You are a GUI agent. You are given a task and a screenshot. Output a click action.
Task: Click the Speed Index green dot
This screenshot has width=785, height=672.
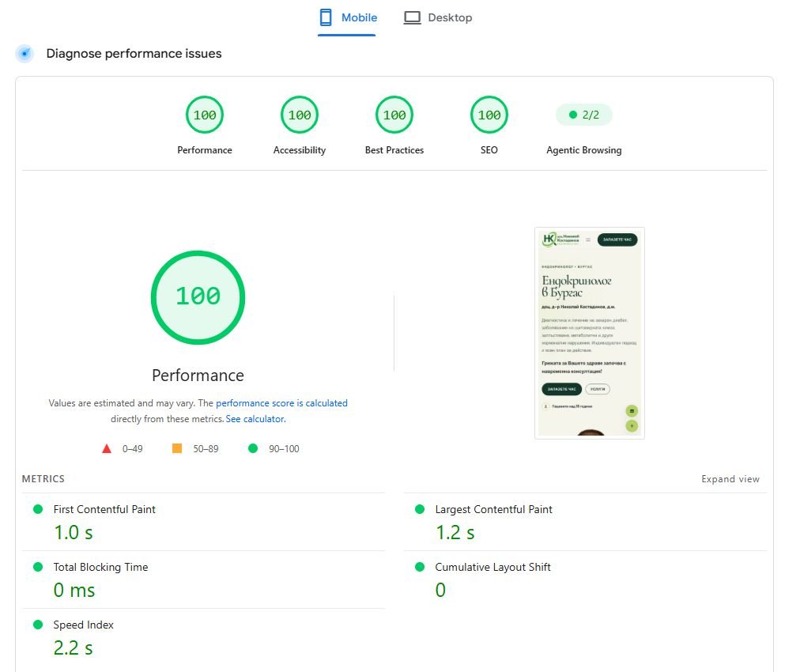37,625
